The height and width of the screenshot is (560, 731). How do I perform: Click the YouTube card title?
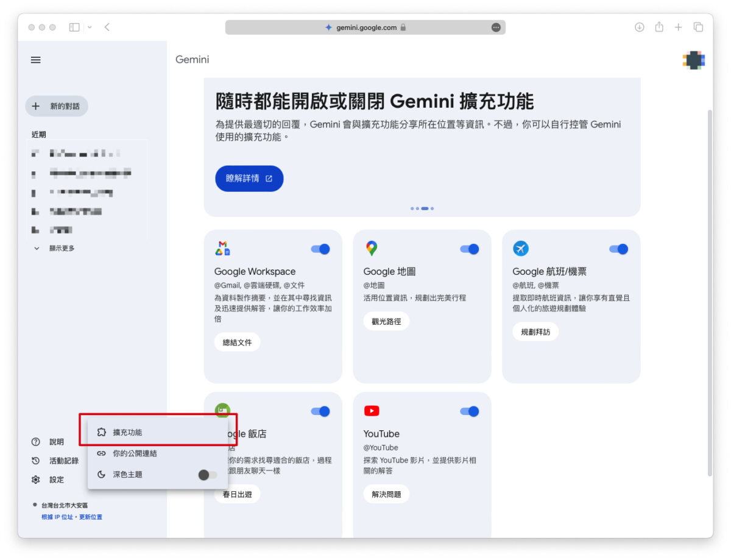click(x=381, y=434)
